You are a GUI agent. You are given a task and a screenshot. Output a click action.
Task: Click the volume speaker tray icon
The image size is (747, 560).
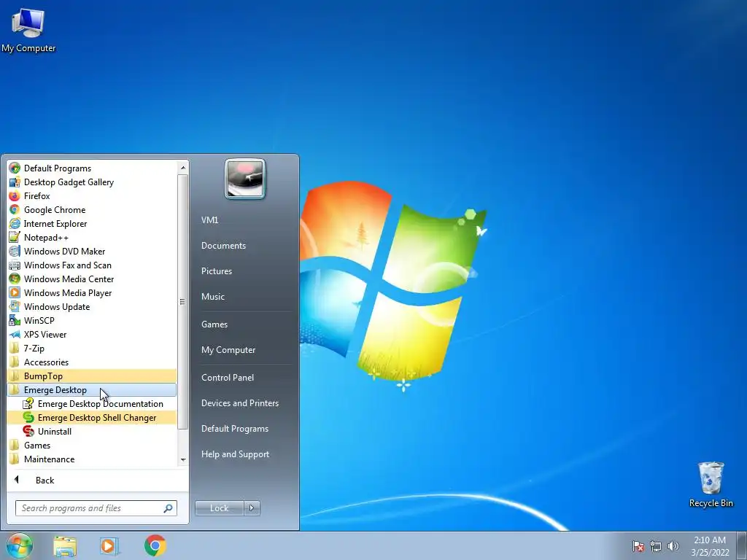[x=673, y=546]
